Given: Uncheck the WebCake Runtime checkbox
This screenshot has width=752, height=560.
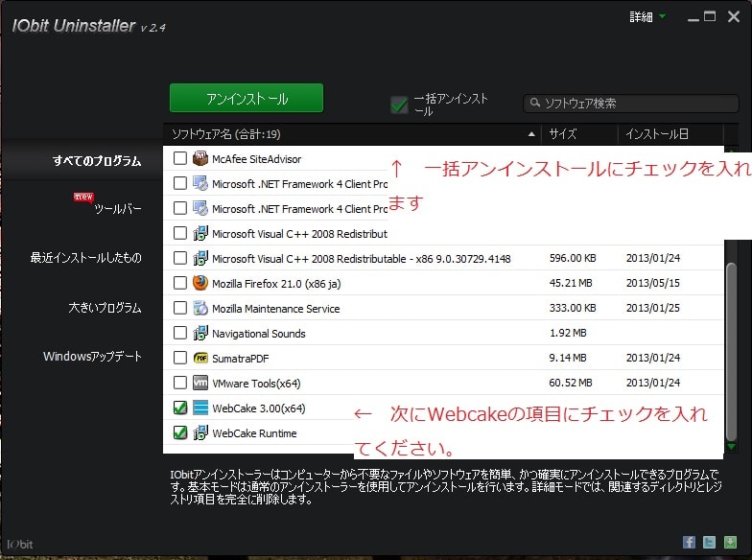Looking at the screenshot, I should [x=180, y=432].
